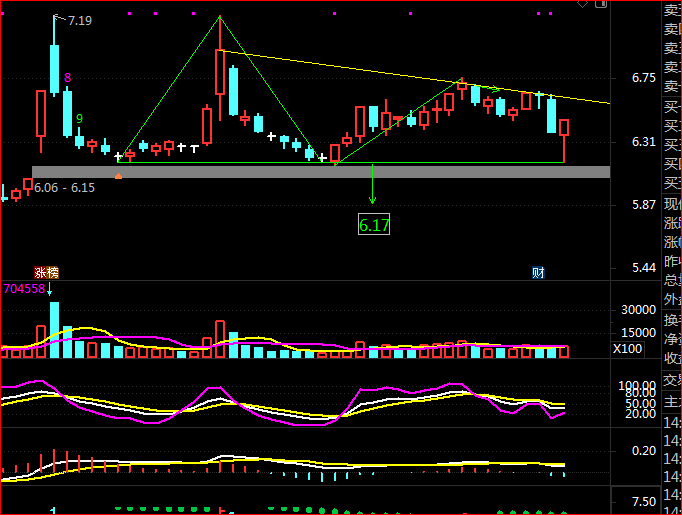Click the 704558 volume readout
Image resolution: width=682 pixels, height=515 pixels.
pos(24,289)
